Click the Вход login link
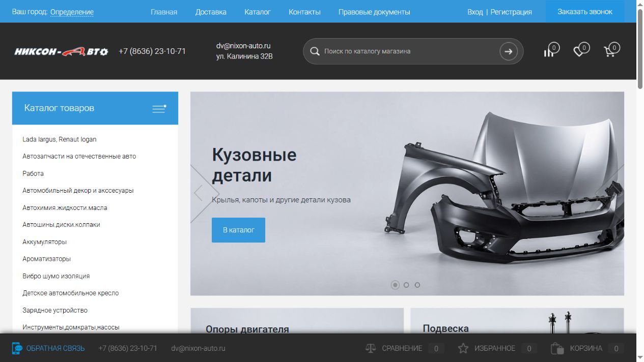The width and height of the screenshot is (644, 362). [475, 12]
